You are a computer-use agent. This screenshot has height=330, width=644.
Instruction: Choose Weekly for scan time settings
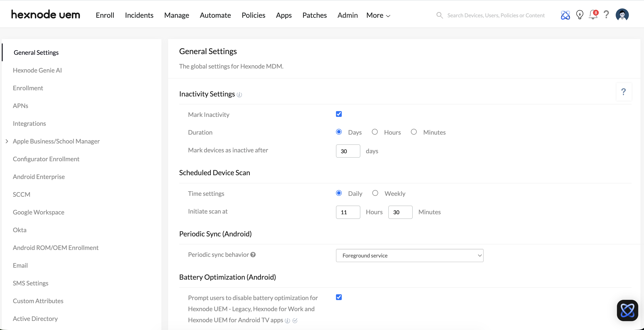point(375,193)
